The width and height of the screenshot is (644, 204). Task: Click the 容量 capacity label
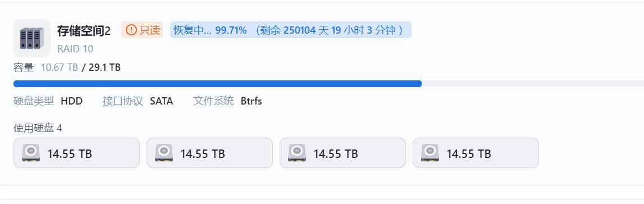[x=24, y=67]
